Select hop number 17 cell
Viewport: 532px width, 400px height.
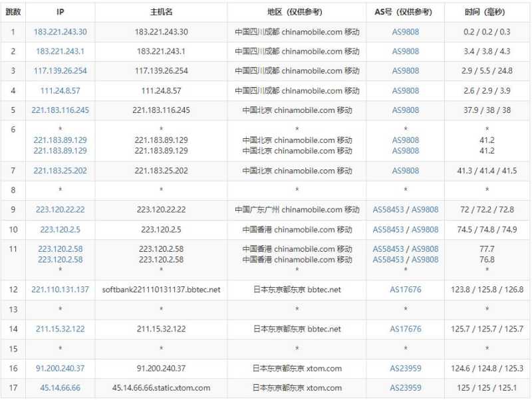tap(13, 388)
